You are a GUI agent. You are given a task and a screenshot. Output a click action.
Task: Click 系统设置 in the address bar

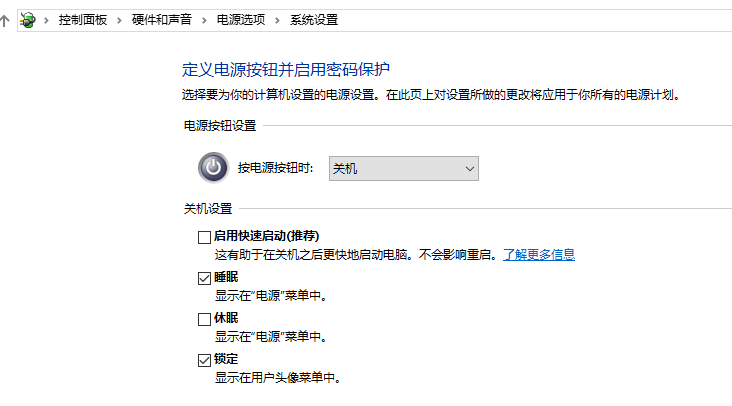tap(313, 19)
